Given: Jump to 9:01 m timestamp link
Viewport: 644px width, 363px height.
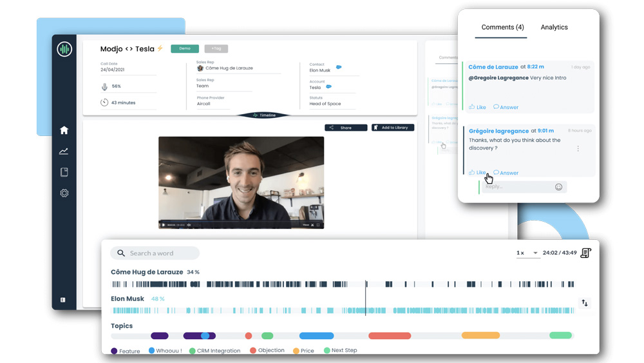Looking at the screenshot, I should click(545, 131).
